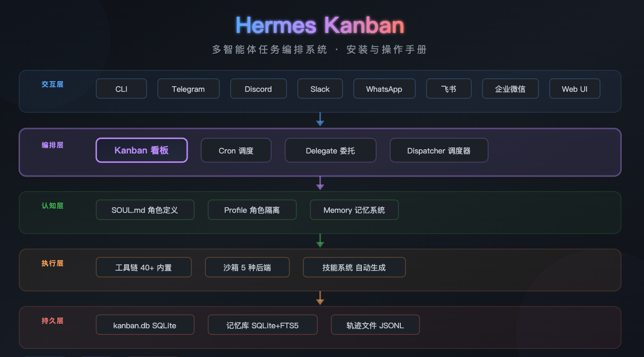Click the Cron 调度 box
644x357 pixels.
tap(236, 150)
